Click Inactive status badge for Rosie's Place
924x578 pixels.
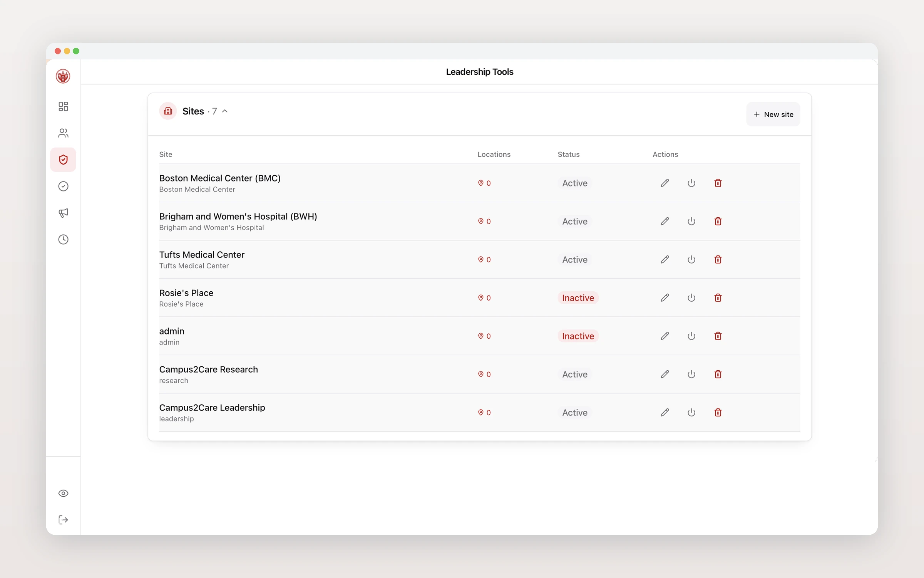(578, 298)
